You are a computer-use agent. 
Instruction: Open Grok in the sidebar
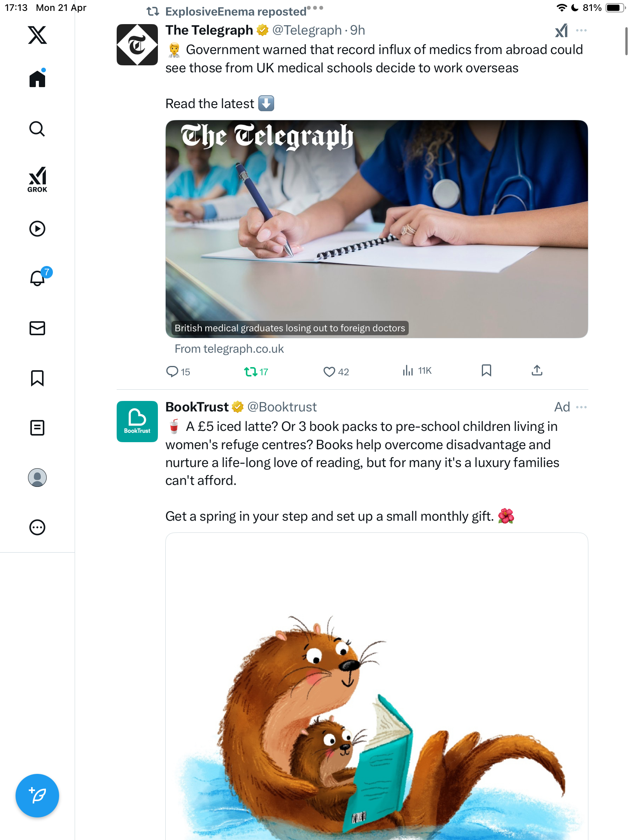[x=37, y=180]
